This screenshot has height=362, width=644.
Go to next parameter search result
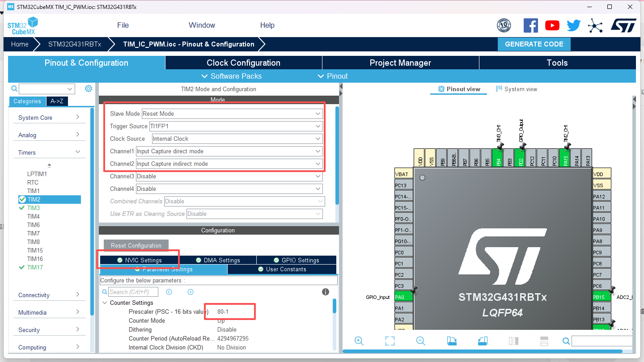coord(191,292)
